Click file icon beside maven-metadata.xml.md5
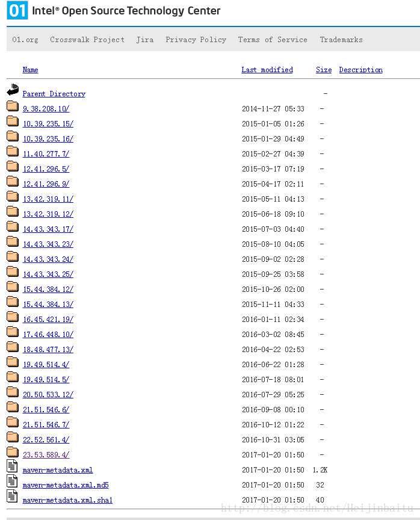Viewport: 420px width, 520px height. [x=12, y=481]
